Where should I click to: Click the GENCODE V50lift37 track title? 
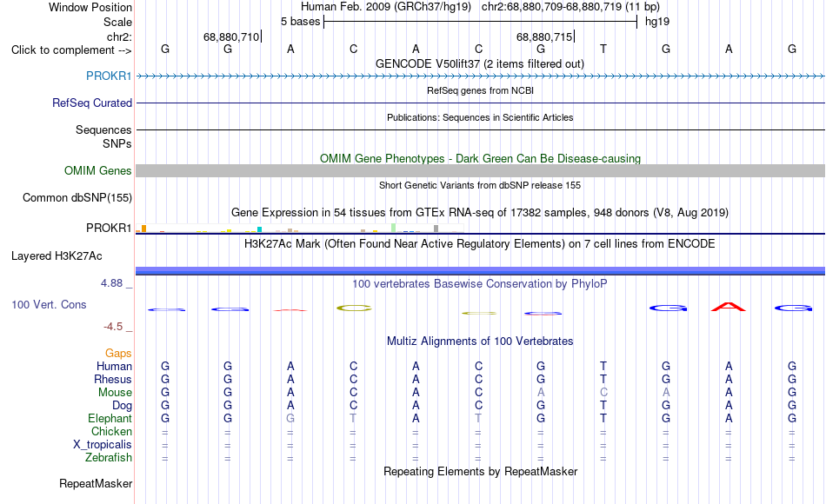click(479, 63)
